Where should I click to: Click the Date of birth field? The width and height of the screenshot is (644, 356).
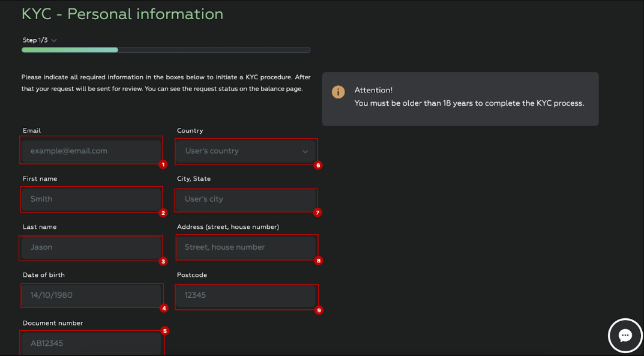coord(91,295)
